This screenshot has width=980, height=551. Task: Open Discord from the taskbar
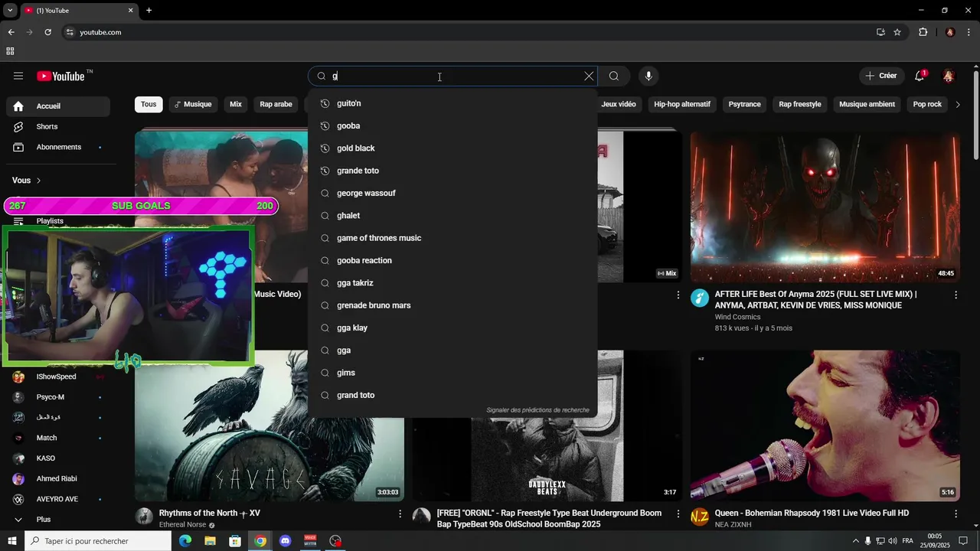286,541
